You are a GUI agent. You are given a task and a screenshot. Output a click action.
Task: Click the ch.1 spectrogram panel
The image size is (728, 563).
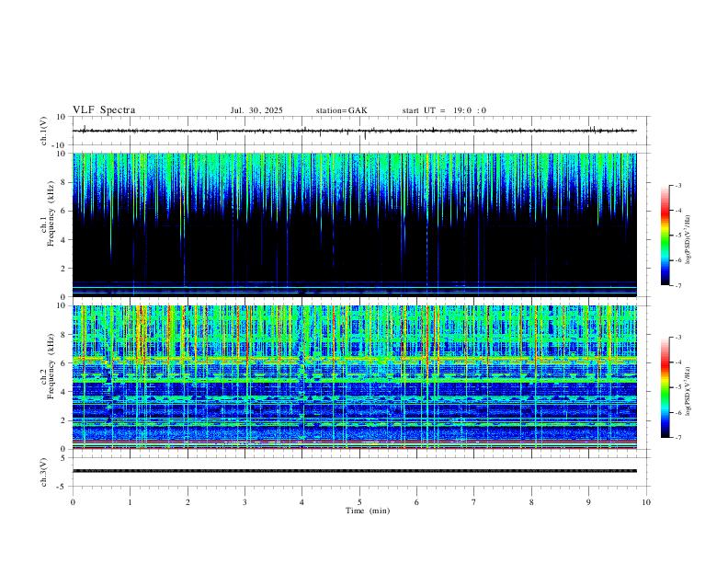[354, 224]
